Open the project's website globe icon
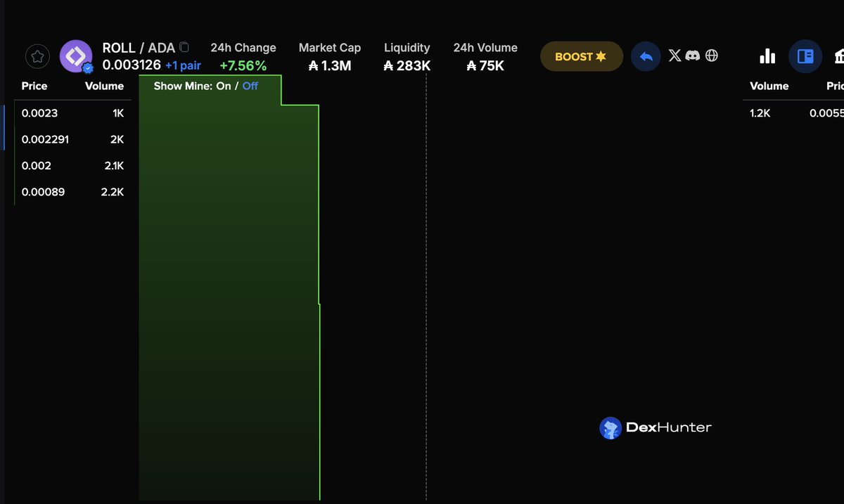The height and width of the screenshot is (504, 844). pyautogui.click(x=711, y=56)
